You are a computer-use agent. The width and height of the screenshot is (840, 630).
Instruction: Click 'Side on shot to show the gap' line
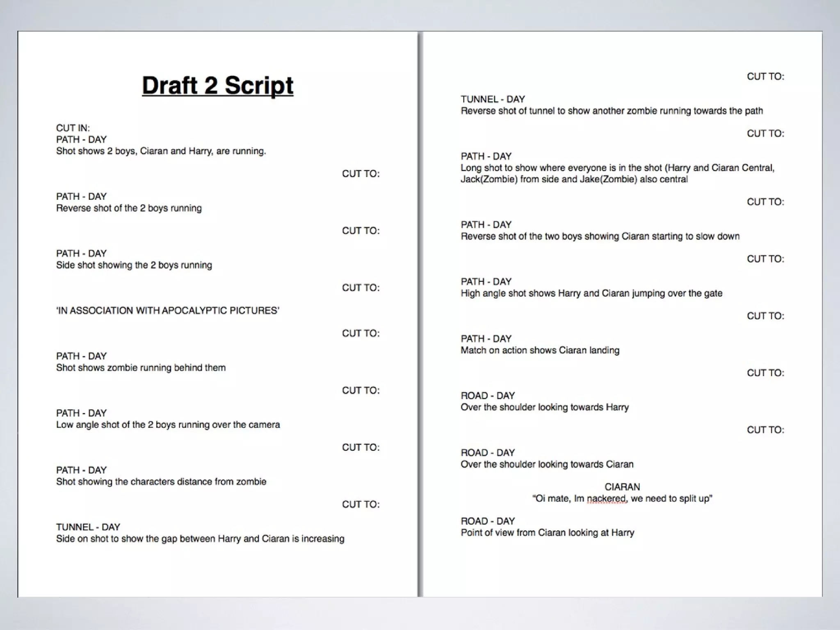click(200, 539)
